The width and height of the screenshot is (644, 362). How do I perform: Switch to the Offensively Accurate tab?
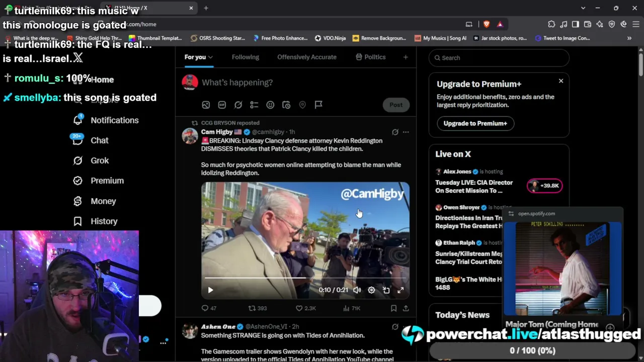307,57
